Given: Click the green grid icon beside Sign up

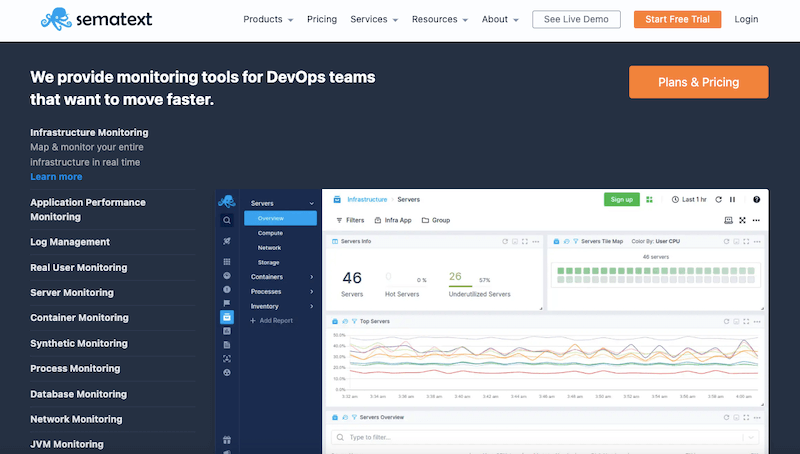Looking at the screenshot, I should 649,199.
